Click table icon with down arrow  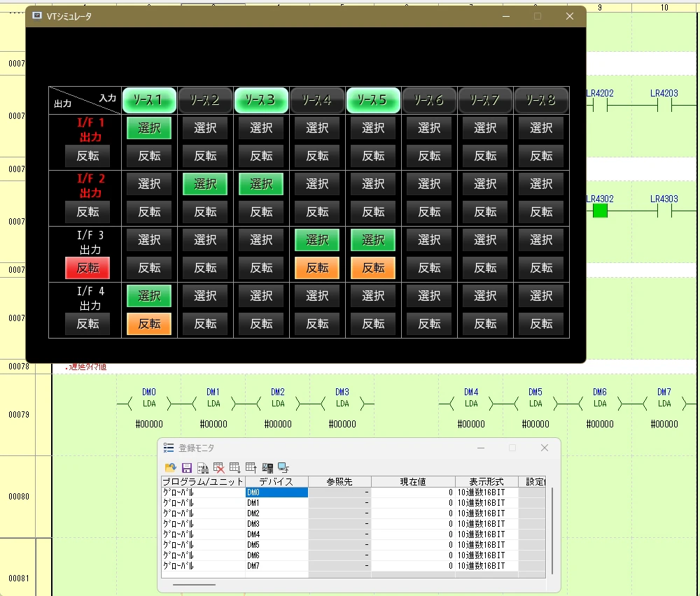(234, 467)
